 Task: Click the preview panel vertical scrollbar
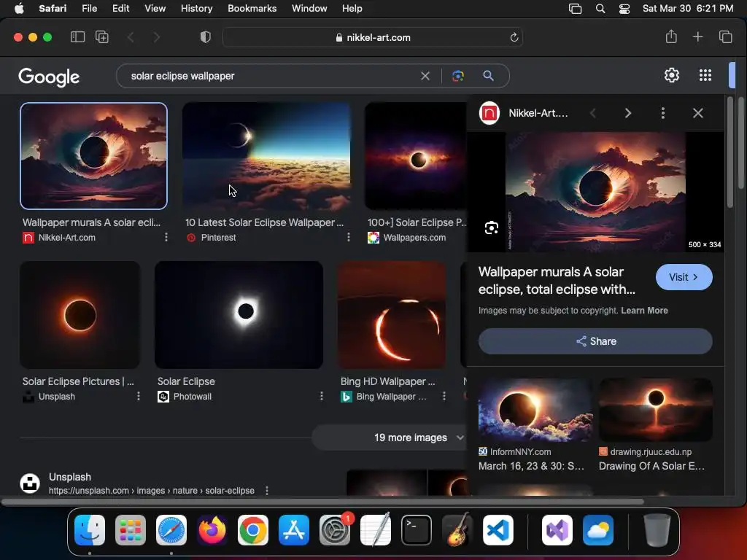point(730,152)
